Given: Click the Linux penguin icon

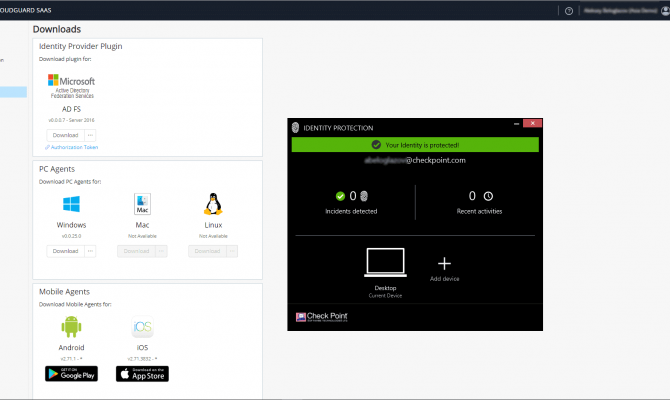Looking at the screenshot, I should click(213, 204).
